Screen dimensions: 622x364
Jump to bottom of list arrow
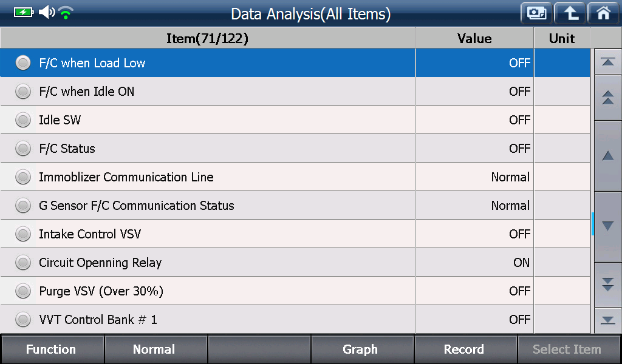click(x=607, y=320)
